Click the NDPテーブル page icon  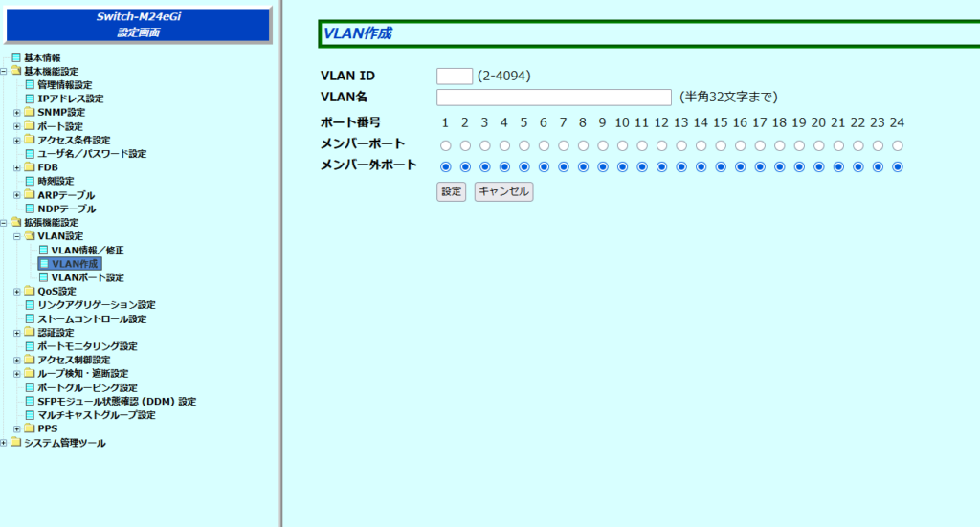point(30,209)
